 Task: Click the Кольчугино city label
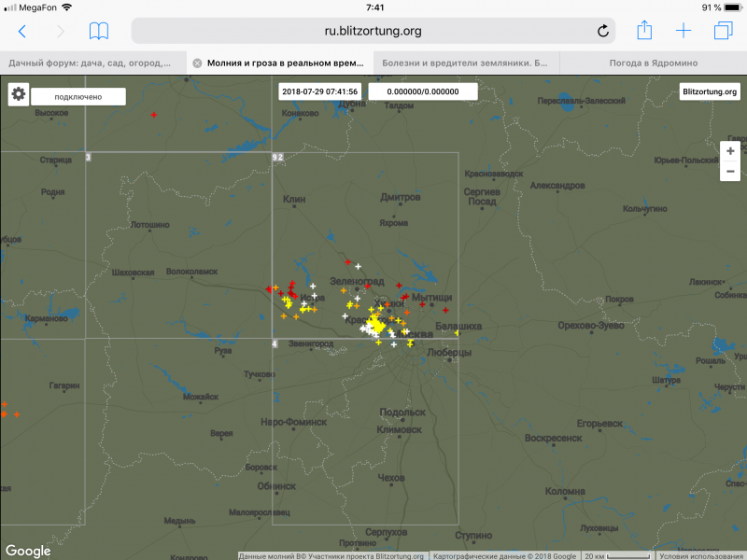click(x=645, y=208)
